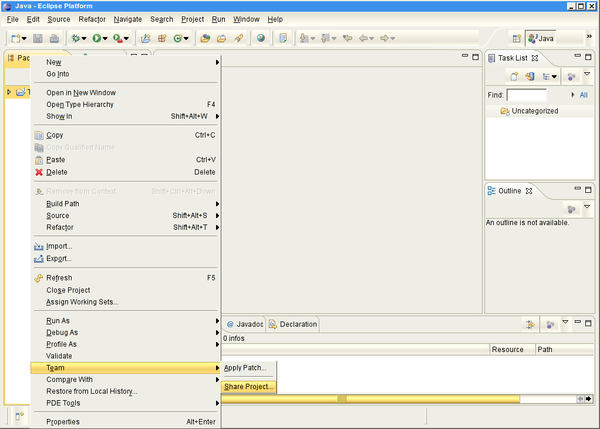The width and height of the screenshot is (600, 429).
Task: Open the Task List view menu triangle
Action: [587, 74]
